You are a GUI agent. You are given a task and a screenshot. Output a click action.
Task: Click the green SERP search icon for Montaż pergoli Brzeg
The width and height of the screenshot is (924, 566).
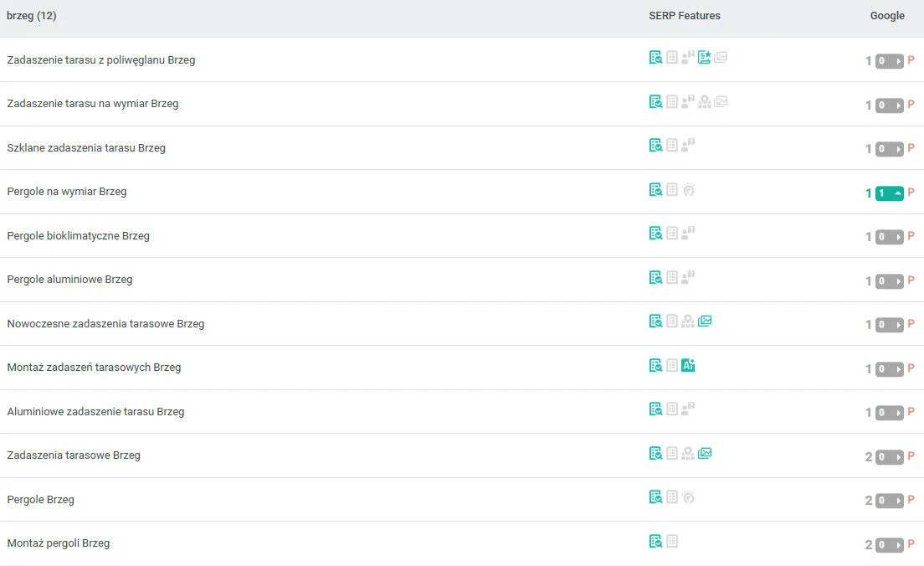[655, 542]
